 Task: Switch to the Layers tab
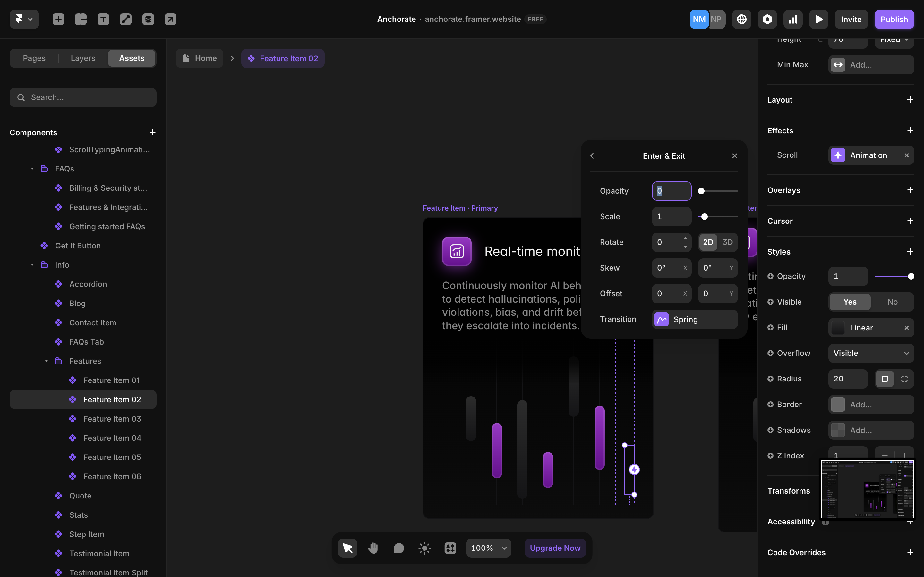[x=82, y=58]
